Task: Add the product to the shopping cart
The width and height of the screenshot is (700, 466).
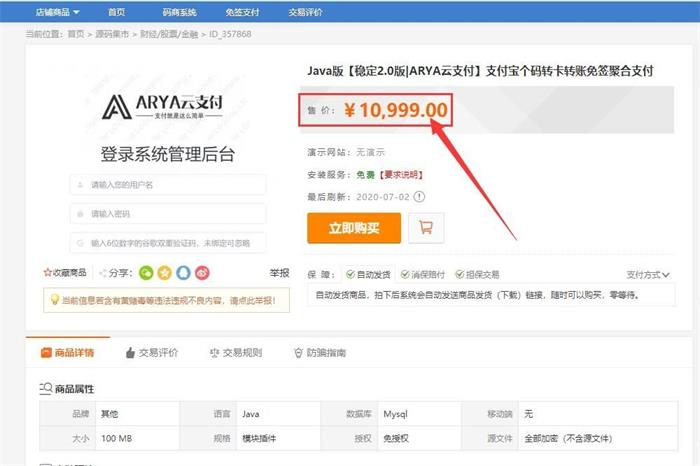Action: [426, 228]
